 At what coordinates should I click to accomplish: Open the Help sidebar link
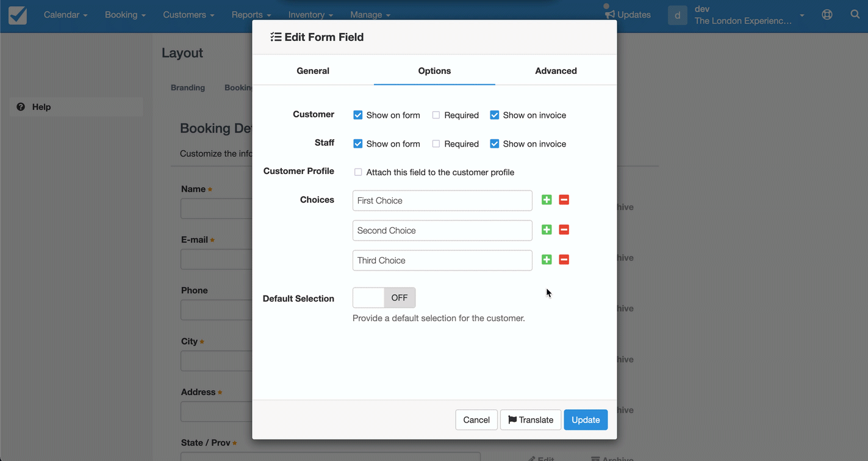coord(77,107)
